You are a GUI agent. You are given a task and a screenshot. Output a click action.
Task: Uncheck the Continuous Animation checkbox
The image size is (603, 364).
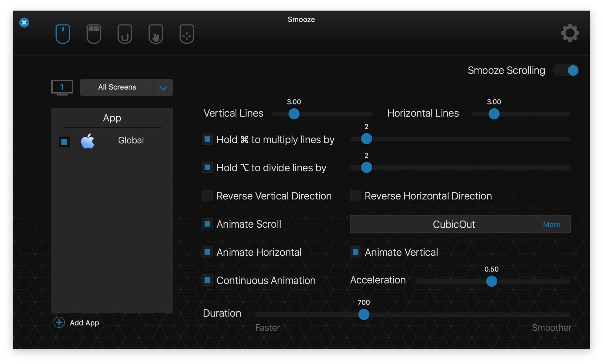click(x=207, y=280)
